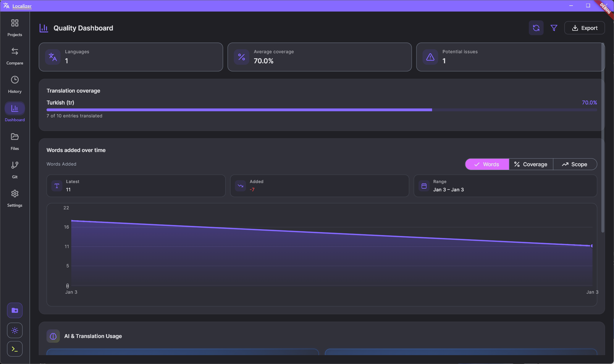
Task: Open the terminal panel icon
Action: pyautogui.click(x=14, y=349)
